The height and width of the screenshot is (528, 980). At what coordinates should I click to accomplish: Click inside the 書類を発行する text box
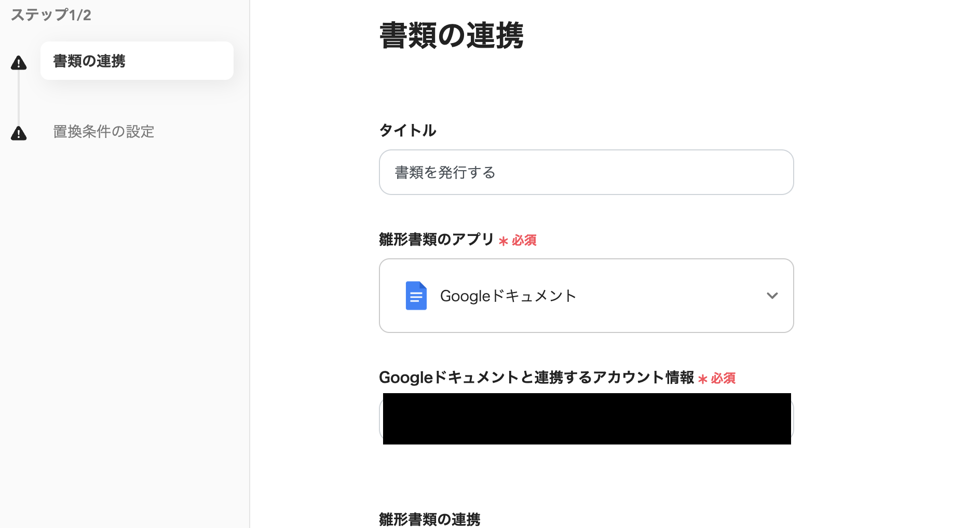coord(586,172)
